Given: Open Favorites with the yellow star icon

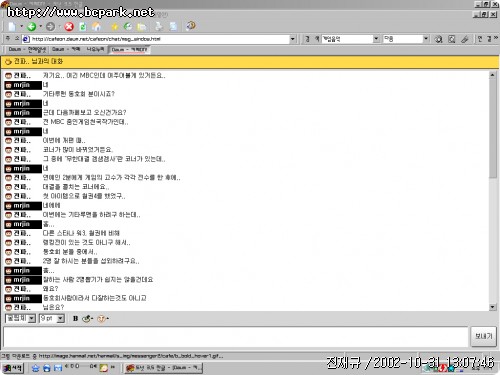Looking at the screenshot, I should (x=115, y=26).
